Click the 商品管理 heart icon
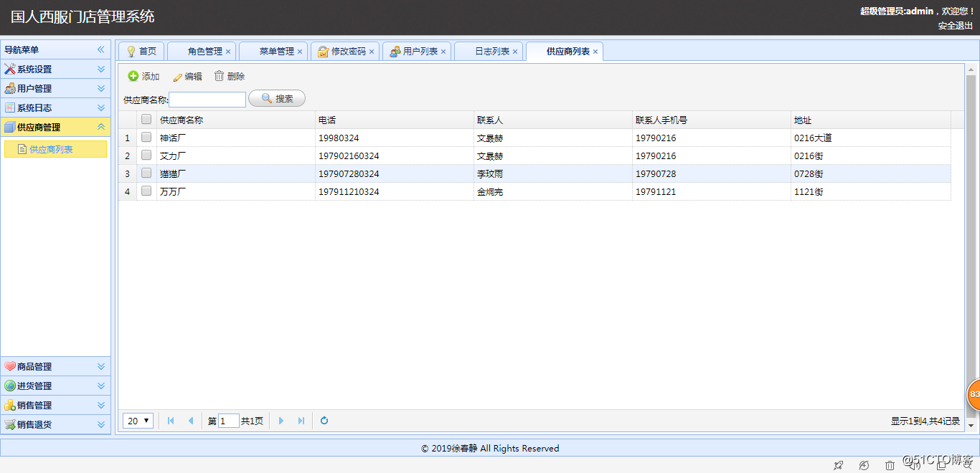980x473 pixels. (x=10, y=367)
